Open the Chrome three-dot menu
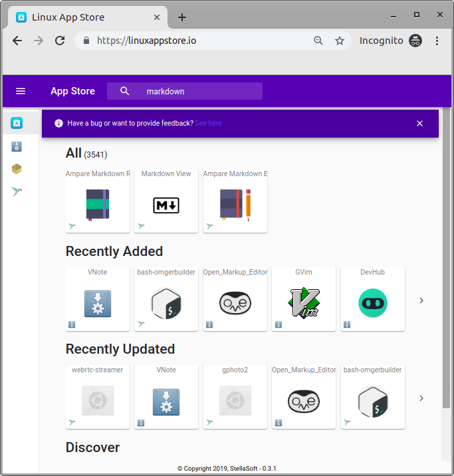 tap(437, 41)
